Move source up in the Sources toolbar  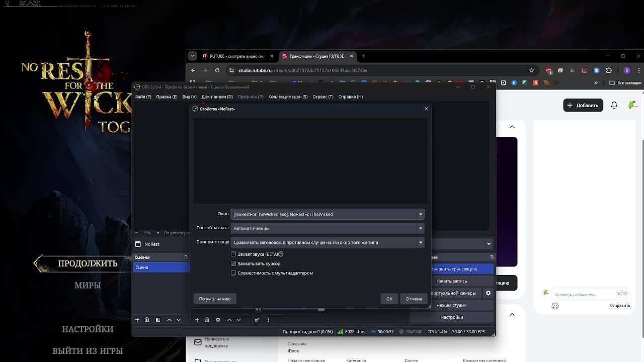[229, 320]
